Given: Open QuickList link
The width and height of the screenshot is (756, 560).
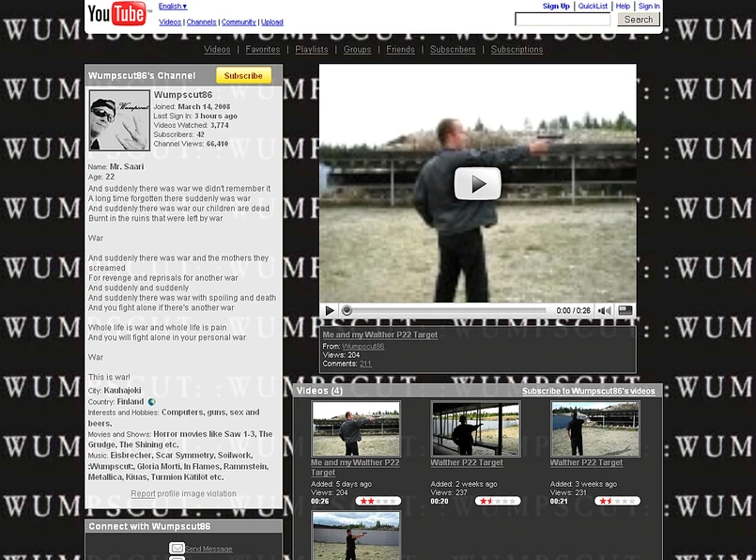Looking at the screenshot, I should point(593,7).
